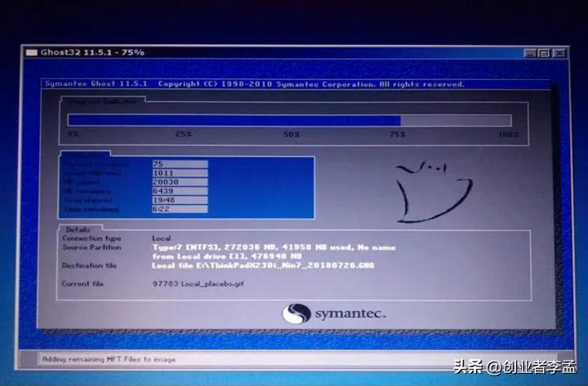Image resolution: width=588 pixels, height=386 pixels.
Task: Click the speed value 1011
Action: 180,173
